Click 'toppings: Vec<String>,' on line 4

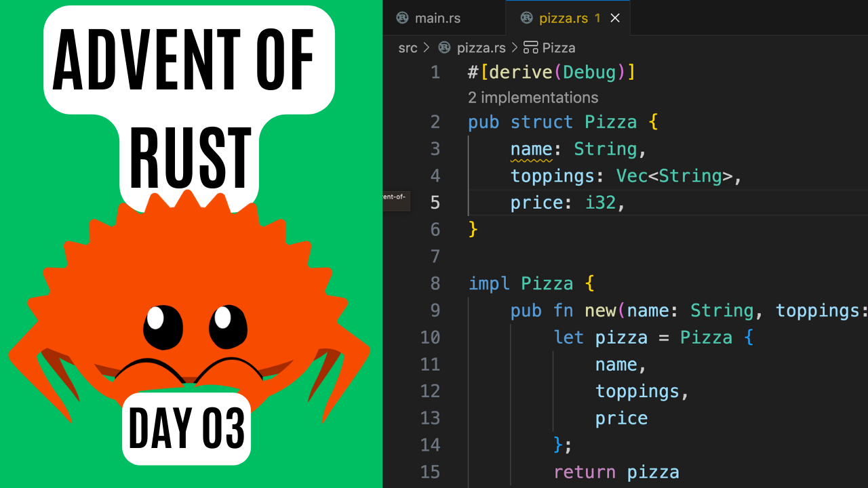coord(627,176)
